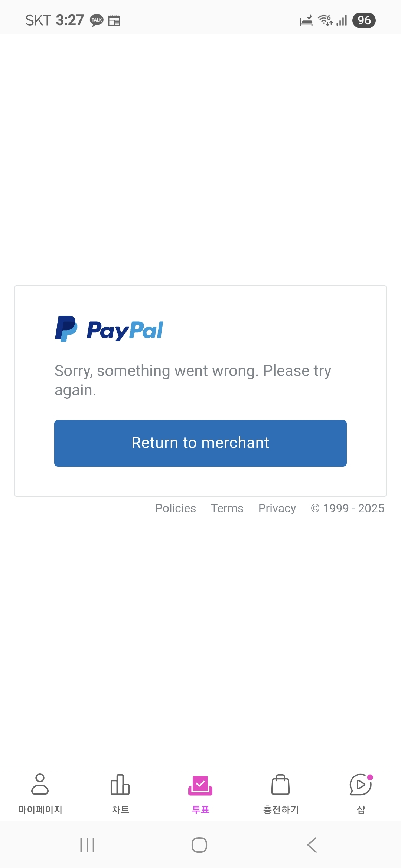
Task: Open the Policies link
Action: tap(176, 508)
